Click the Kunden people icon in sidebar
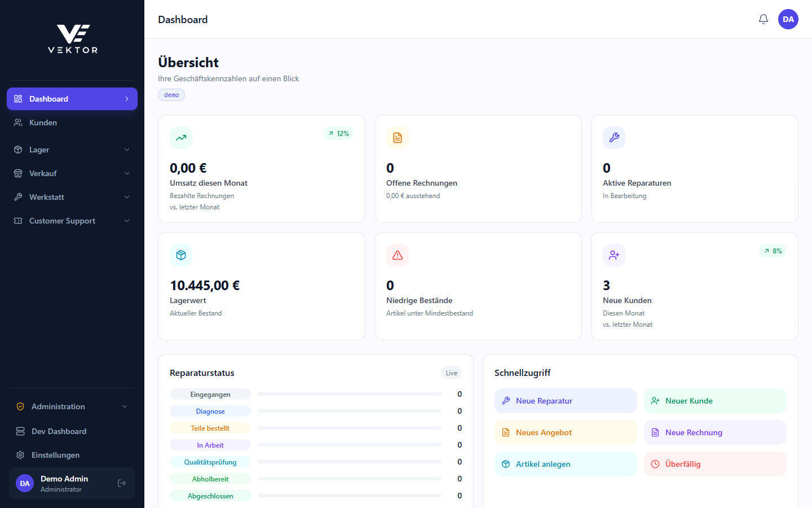The width and height of the screenshot is (812, 508). [x=18, y=122]
